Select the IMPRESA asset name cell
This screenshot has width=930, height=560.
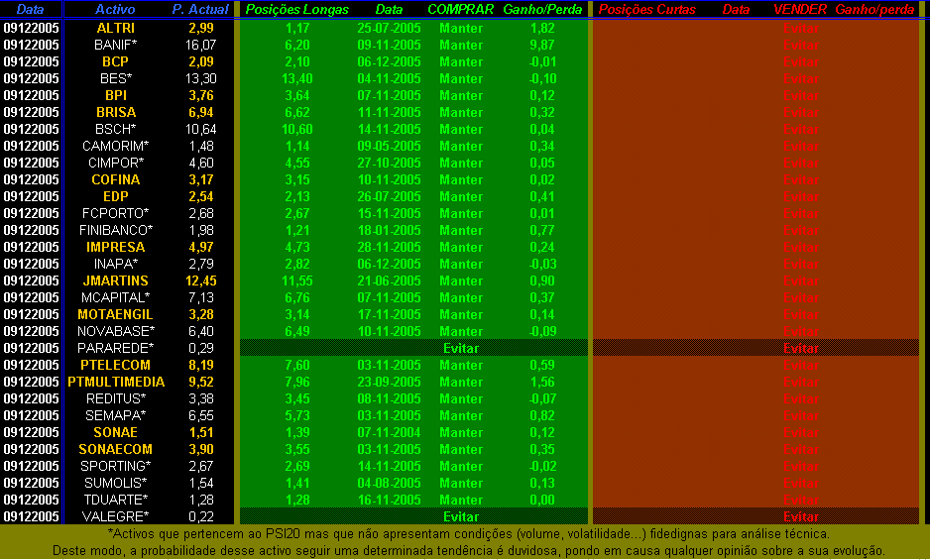coord(116,247)
